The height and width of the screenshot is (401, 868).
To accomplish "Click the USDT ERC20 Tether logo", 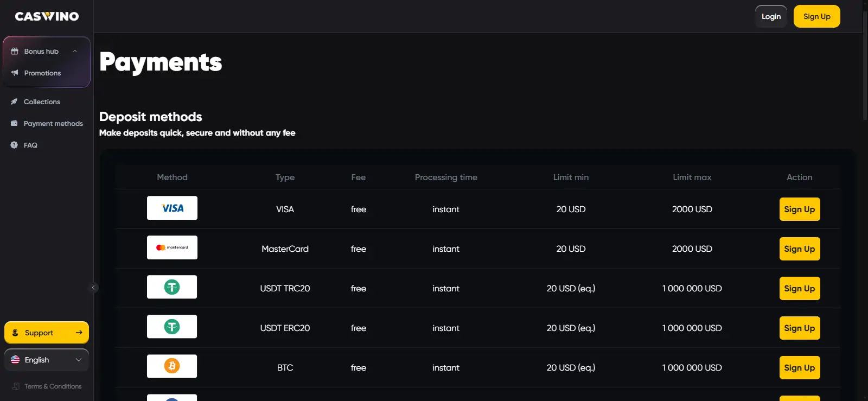I will coord(172,327).
